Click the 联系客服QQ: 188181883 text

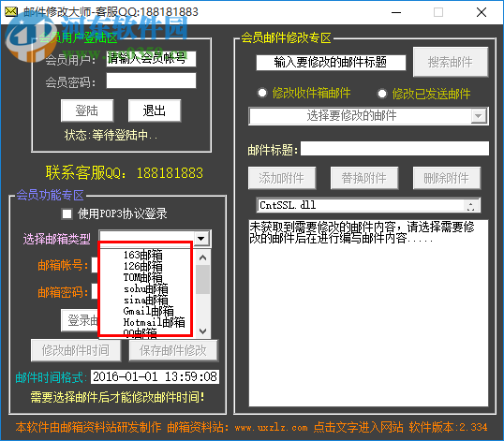coord(124,173)
